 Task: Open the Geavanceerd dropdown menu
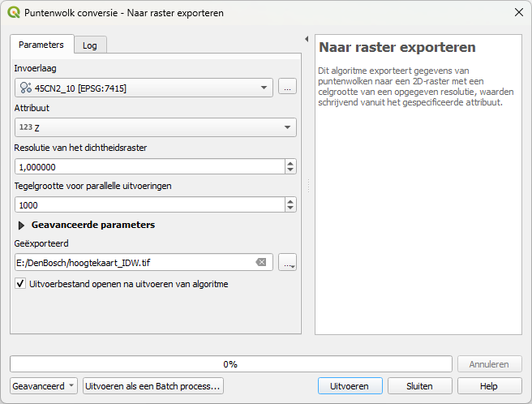pos(44,386)
